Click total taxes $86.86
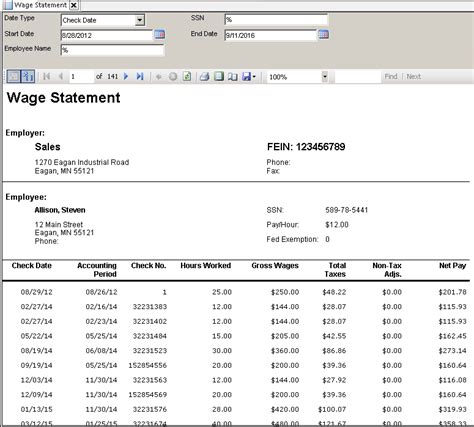The height and width of the screenshot is (427, 474). coord(334,351)
